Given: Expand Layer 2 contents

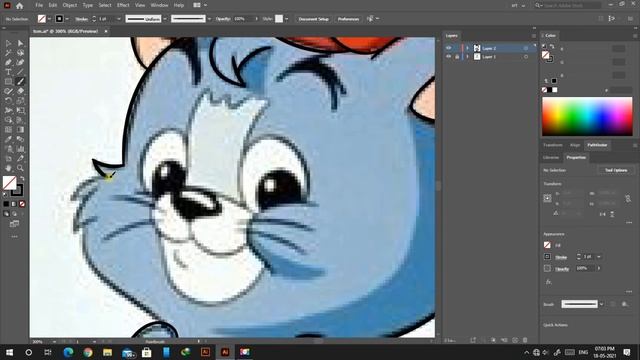Looking at the screenshot, I should (x=467, y=48).
